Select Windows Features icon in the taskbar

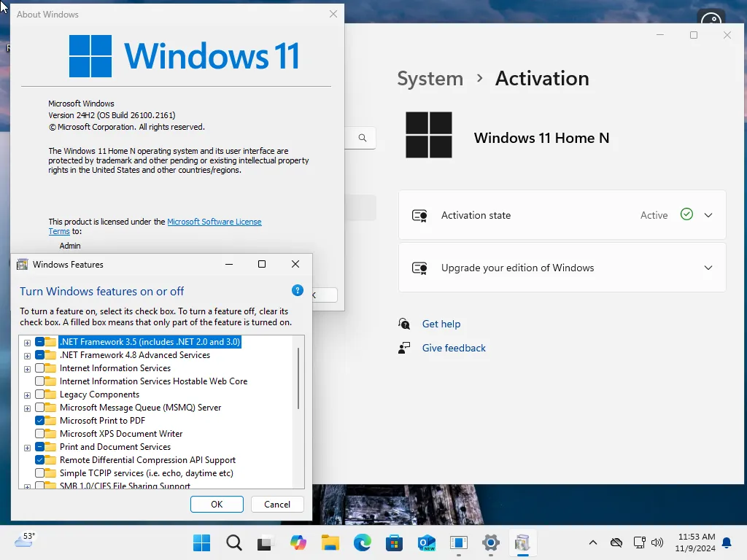point(522,542)
